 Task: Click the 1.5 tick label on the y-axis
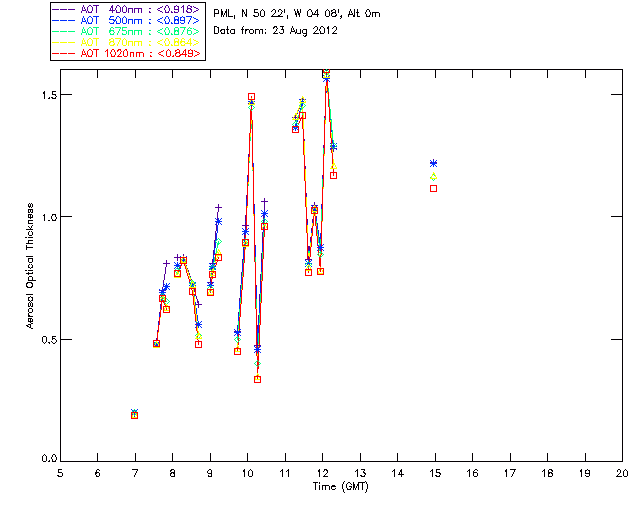pos(46,94)
